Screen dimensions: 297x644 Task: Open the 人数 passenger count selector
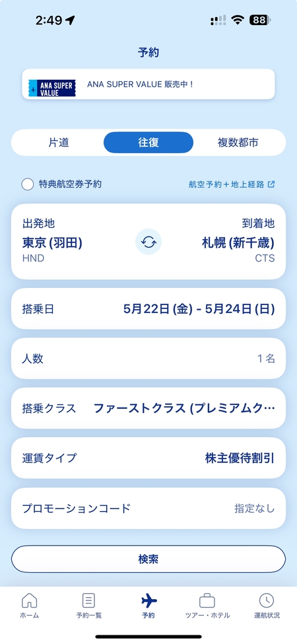(x=148, y=359)
